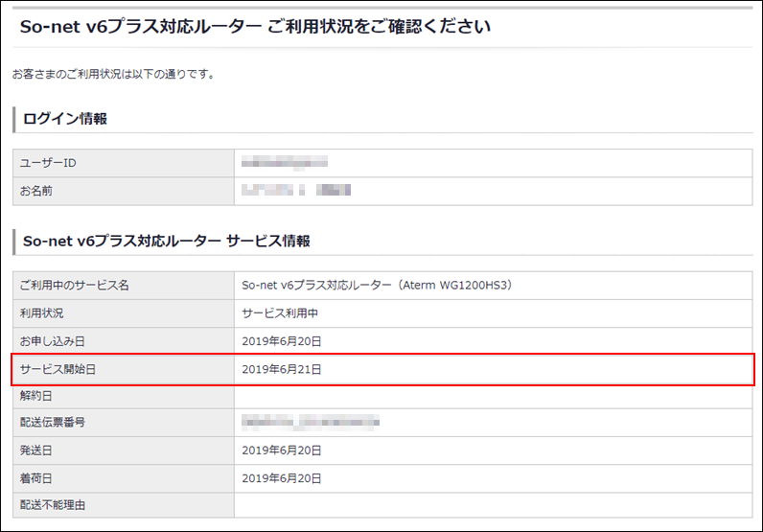
Task: Select the ログイン情報 section heading
Action: (x=65, y=119)
